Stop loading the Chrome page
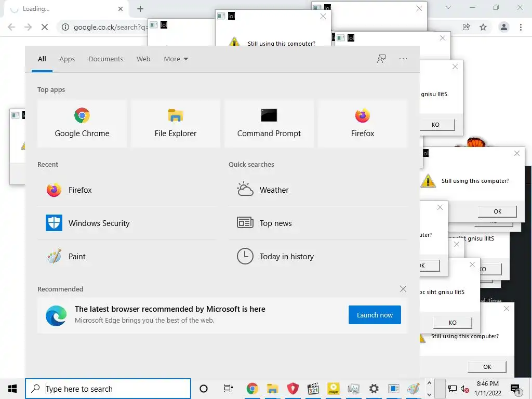The image size is (532, 399). (x=45, y=27)
